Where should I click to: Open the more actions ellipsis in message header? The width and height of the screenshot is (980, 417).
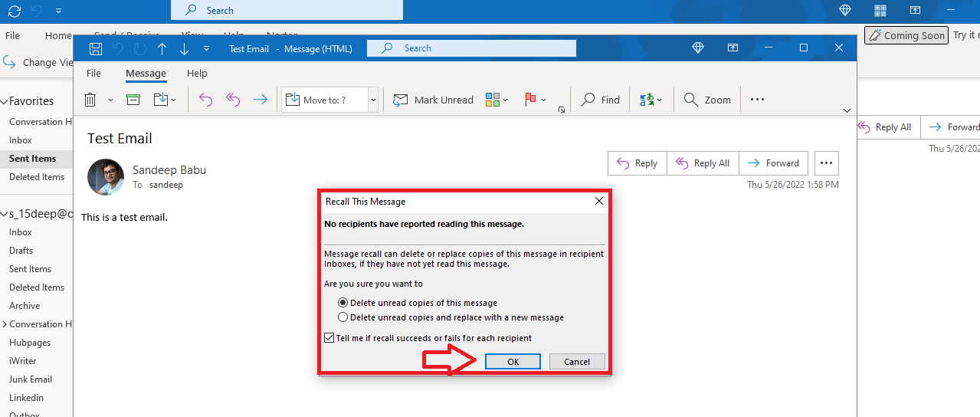tap(826, 163)
